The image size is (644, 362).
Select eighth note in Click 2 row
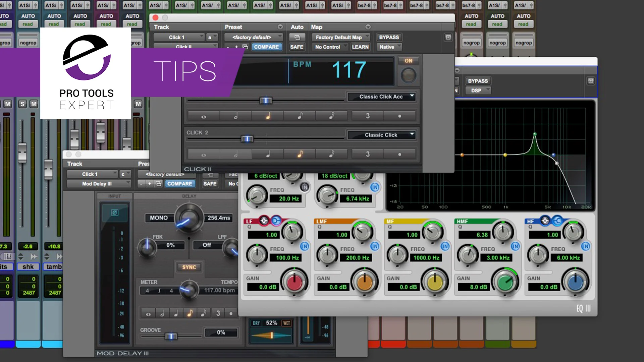(x=300, y=154)
